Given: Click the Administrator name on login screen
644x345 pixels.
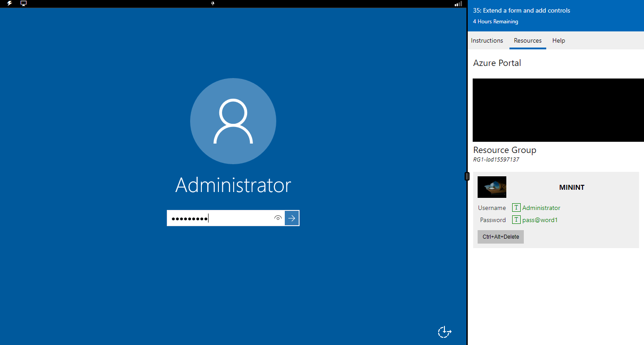Looking at the screenshot, I should [233, 185].
